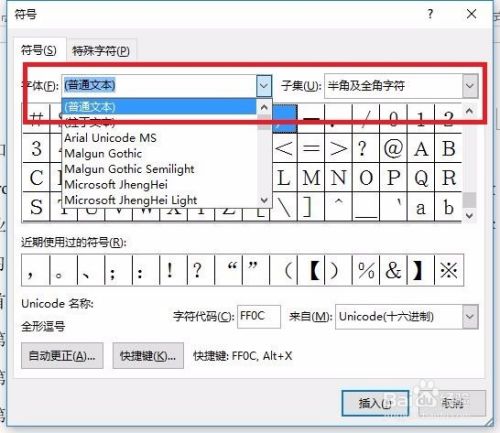Pick the letter C in the symbol grid
Image resolution: width=500 pixels, height=433 pixels.
click(36, 177)
